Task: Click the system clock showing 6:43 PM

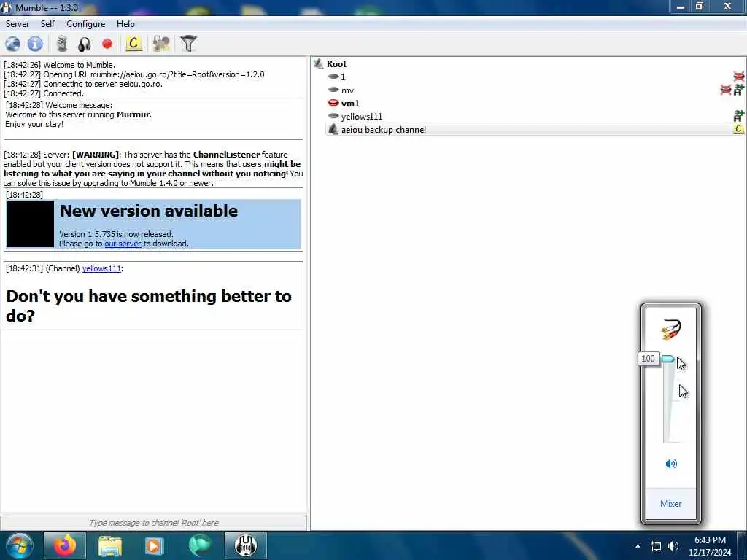Action: pos(710,546)
